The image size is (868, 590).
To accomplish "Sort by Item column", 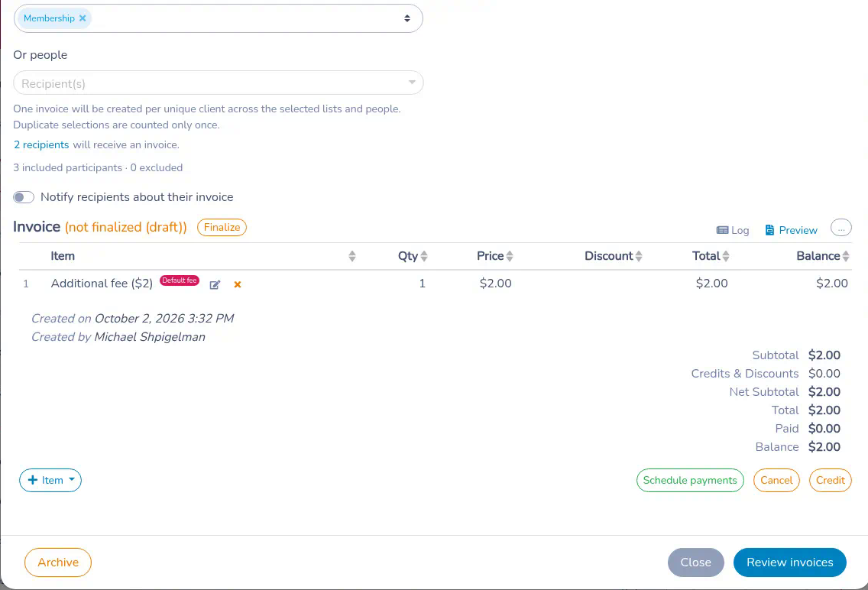I will (x=352, y=256).
